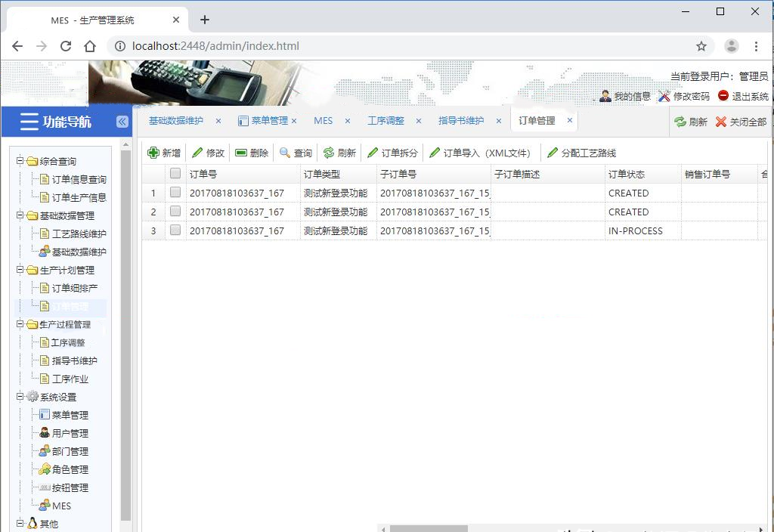Switch to the MES tab
774x532 pixels.
tap(324, 121)
